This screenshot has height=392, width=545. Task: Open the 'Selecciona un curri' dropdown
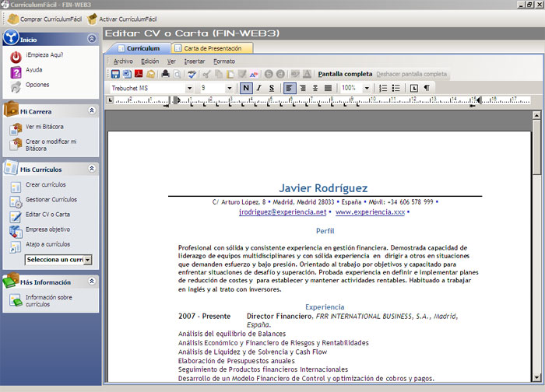88,260
